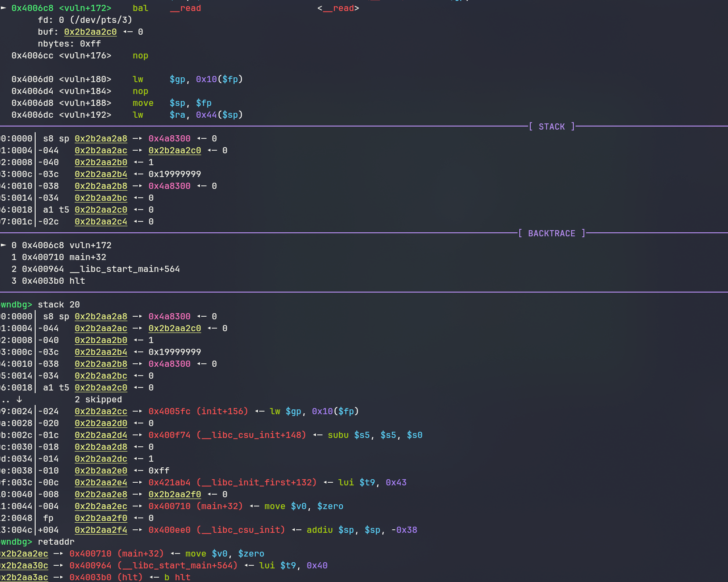Open stack address 0x2b2aa2cc
The height and width of the screenshot is (582, 728).
coord(101,411)
